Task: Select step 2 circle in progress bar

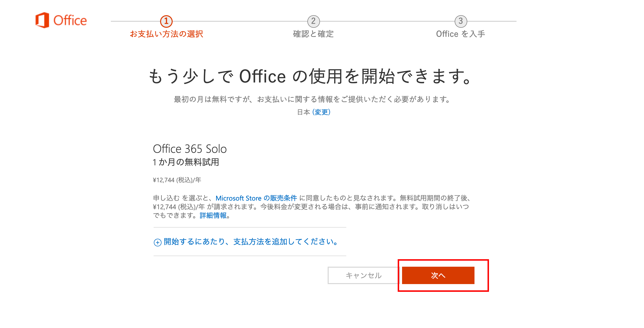Action: [313, 21]
